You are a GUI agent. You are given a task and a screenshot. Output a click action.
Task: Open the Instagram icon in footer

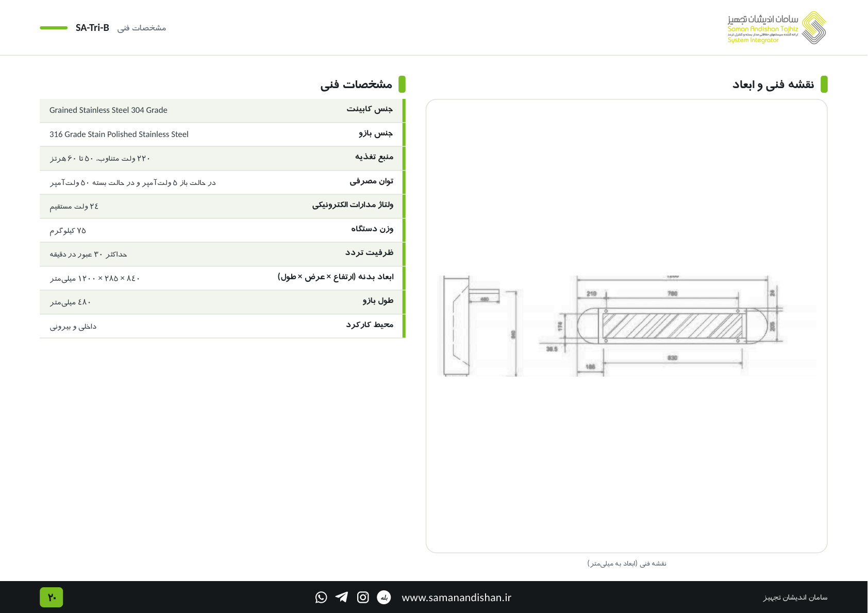363,597
